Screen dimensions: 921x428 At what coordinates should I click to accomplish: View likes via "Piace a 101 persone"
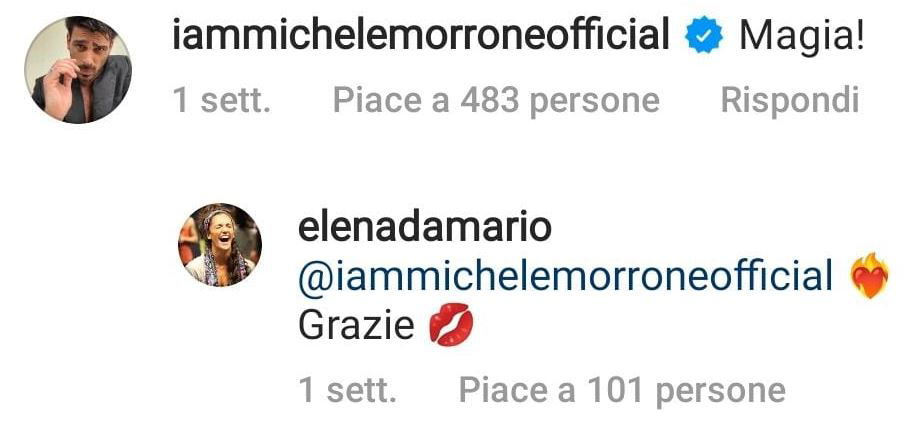point(622,390)
